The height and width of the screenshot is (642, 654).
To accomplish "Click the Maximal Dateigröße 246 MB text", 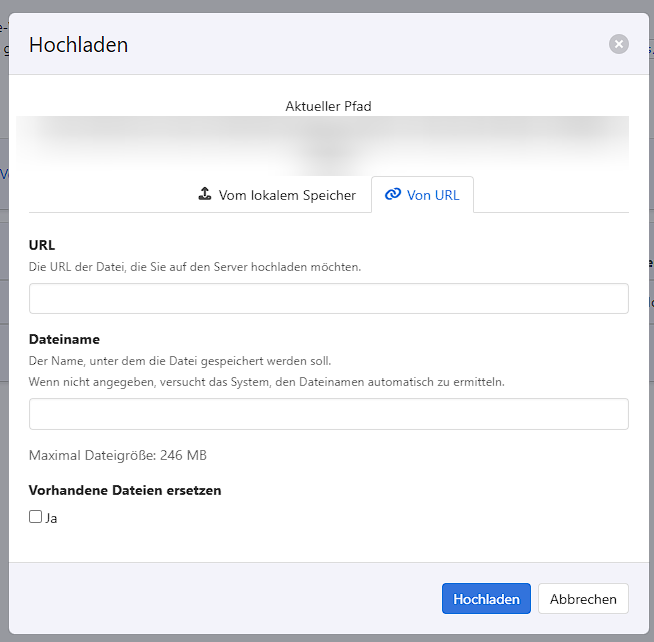I will point(118,455).
